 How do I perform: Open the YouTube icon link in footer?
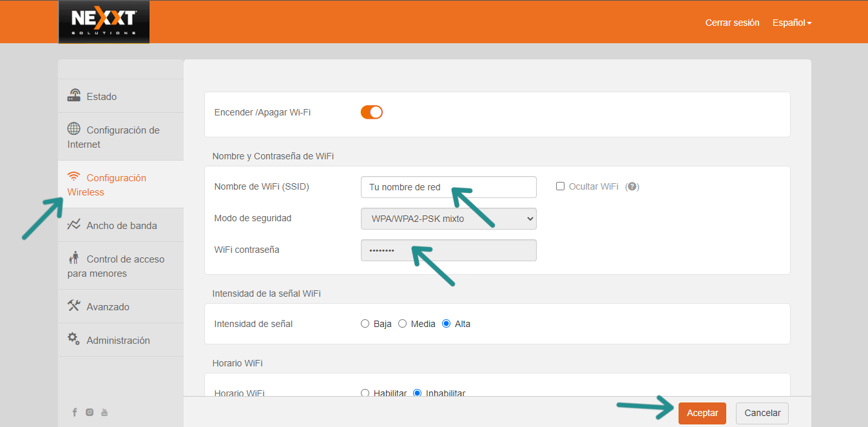pos(104,412)
